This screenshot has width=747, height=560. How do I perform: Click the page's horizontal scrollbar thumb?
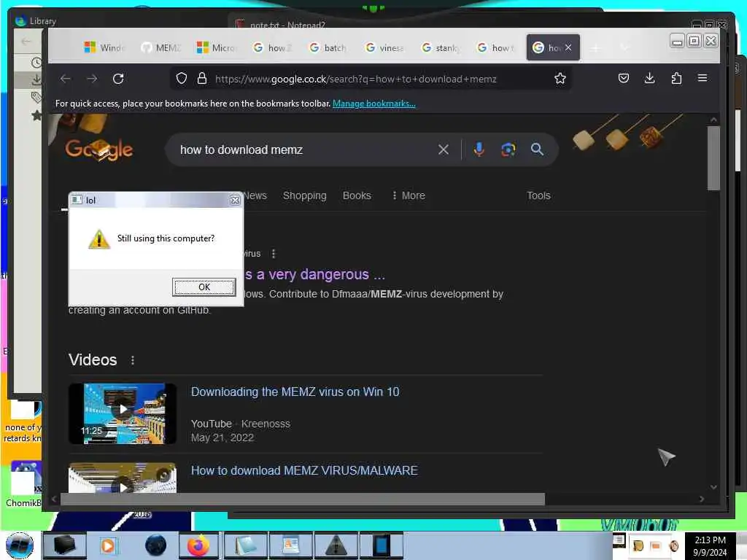point(303,499)
